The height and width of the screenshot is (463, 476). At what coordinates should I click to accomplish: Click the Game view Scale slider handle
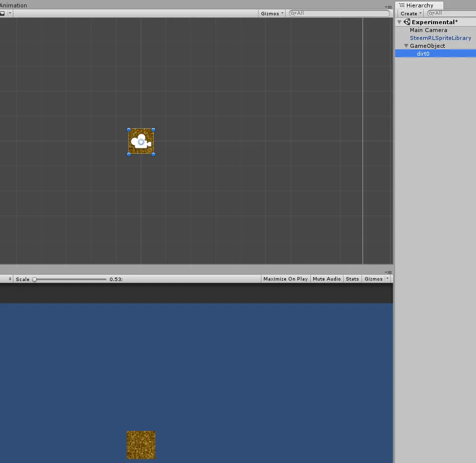click(x=35, y=280)
